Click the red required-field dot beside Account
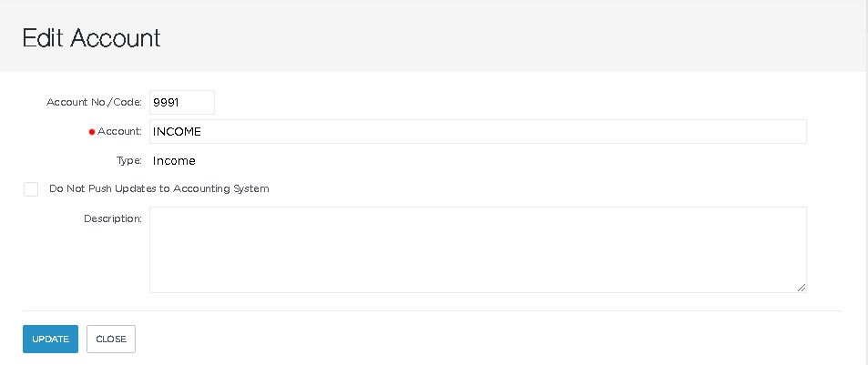The width and height of the screenshot is (868, 365). [92, 132]
